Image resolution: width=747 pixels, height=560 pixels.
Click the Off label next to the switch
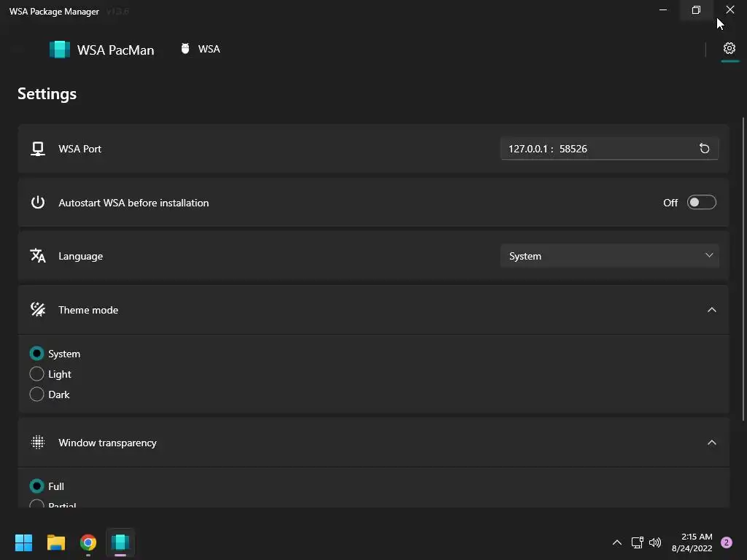click(670, 203)
